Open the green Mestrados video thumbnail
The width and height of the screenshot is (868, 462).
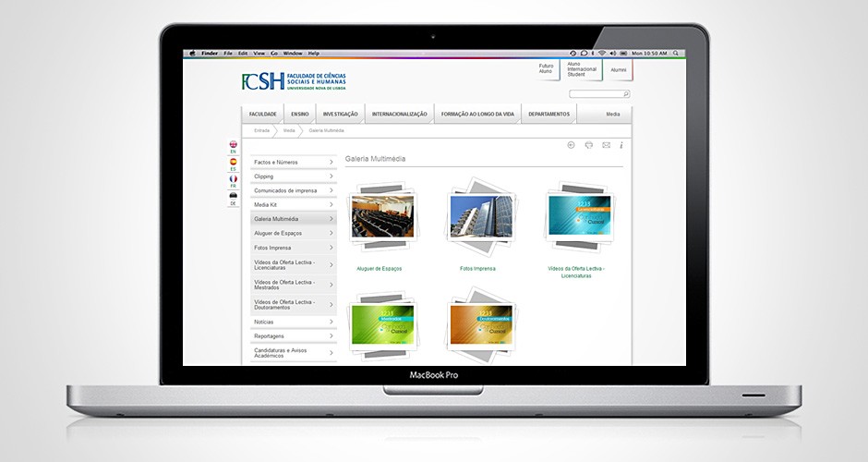[382, 324]
